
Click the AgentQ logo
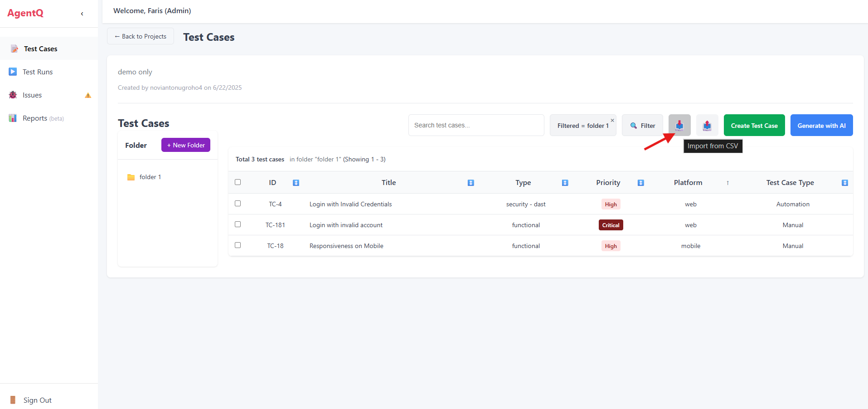click(25, 13)
